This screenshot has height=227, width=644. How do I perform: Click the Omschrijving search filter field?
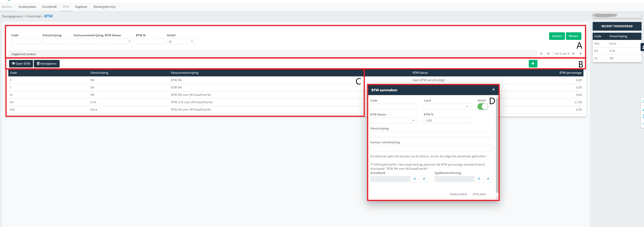click(x=57, y=41)
